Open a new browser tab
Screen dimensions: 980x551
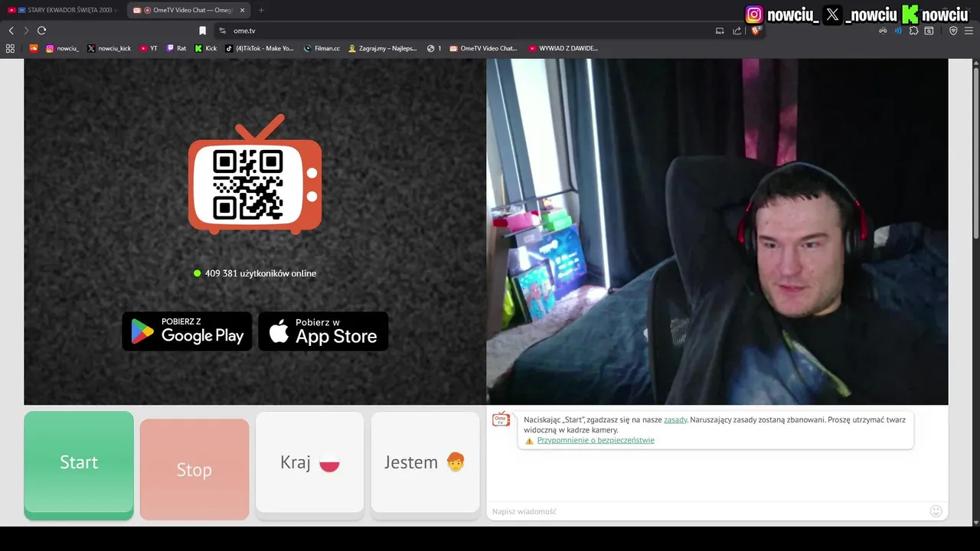coord(261,10)
